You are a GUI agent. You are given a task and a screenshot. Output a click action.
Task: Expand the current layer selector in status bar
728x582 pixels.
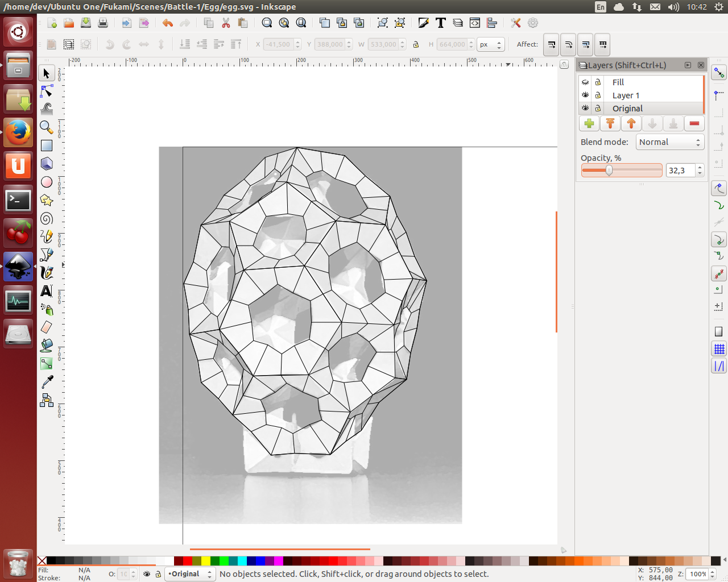190,574
